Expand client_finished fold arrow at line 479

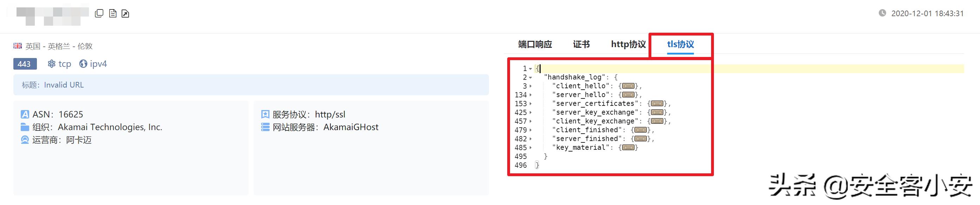(x=530, y=130)
